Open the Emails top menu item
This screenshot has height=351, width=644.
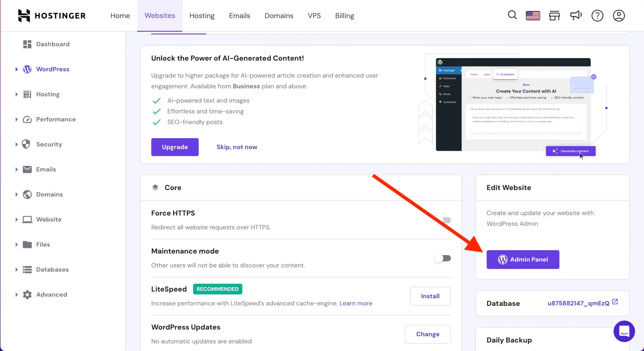coord(239,16)
